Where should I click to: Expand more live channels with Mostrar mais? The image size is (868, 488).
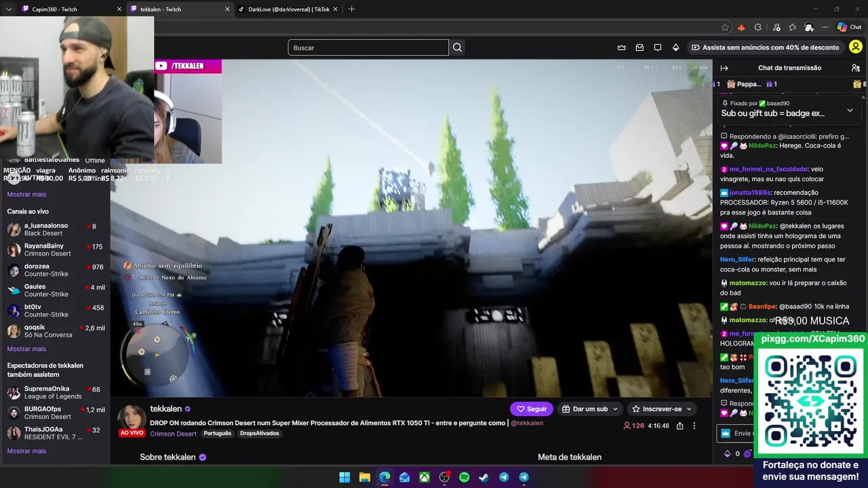(26, 349)
